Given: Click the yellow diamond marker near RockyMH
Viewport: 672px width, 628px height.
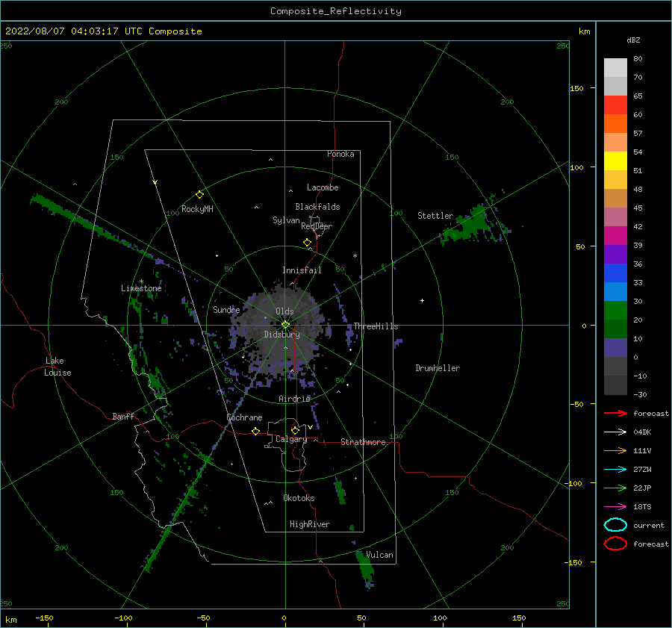Looking at the screenshot, I should click(x=199, y=195).
